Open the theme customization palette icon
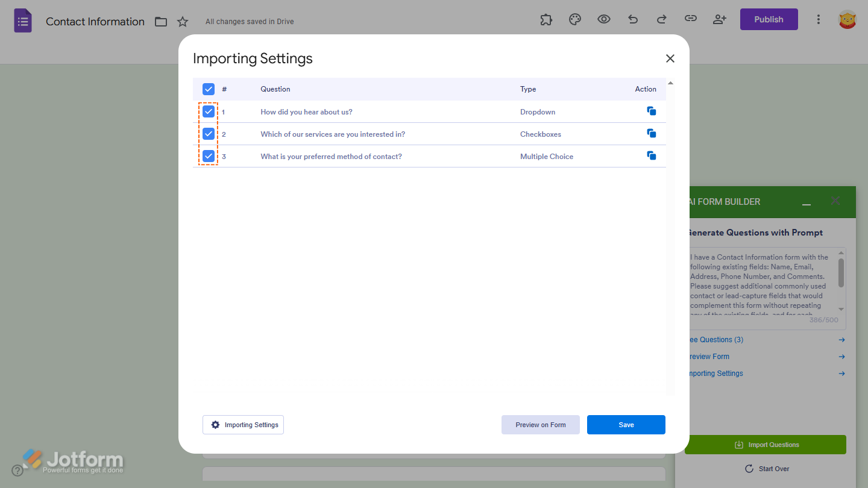This screenshot has height=488, width=868. point(574,19)
